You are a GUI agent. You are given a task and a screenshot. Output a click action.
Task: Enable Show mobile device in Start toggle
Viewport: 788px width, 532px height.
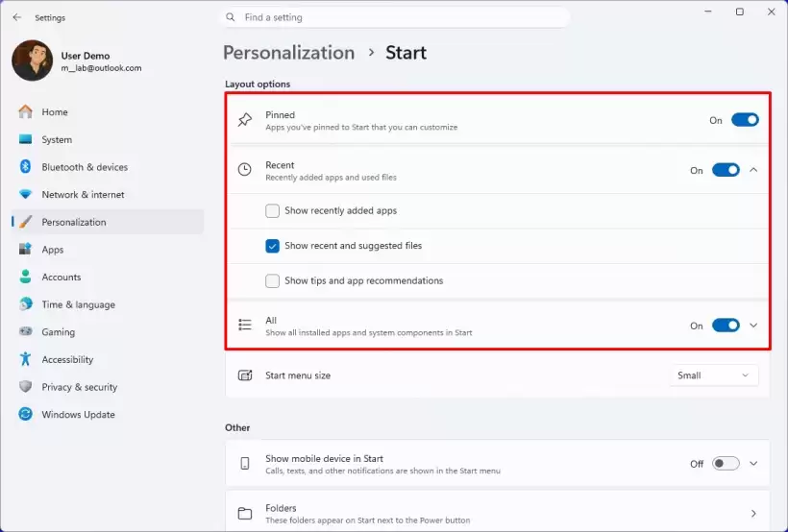tap(726, 463)
